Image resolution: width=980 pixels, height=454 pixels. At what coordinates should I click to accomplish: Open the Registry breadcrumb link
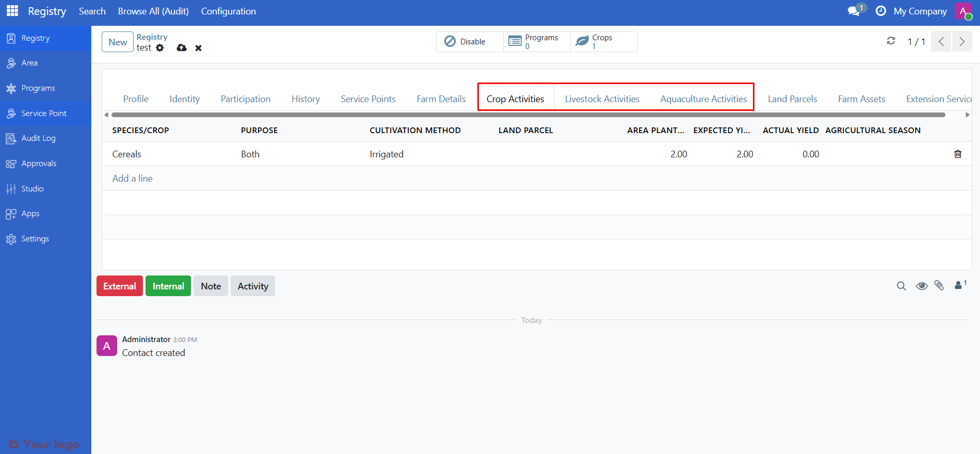tap(152, 37)
